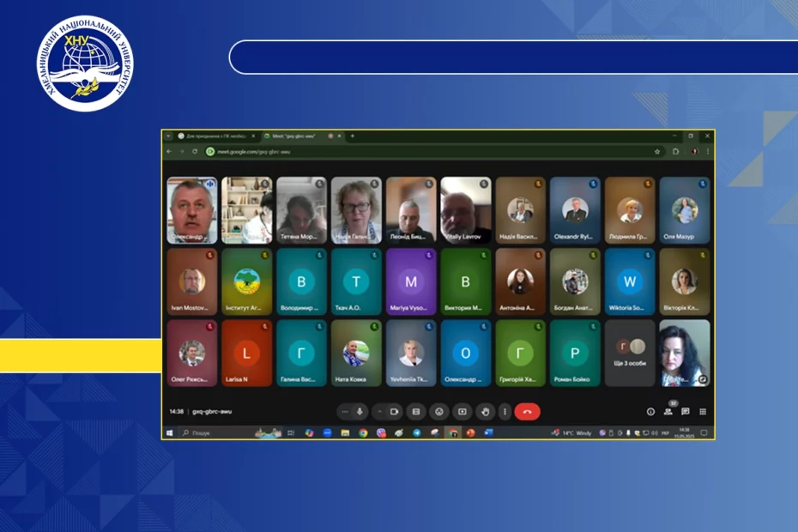
Task: Click the meet.google.com address bar
Action: tap(435, 151)
